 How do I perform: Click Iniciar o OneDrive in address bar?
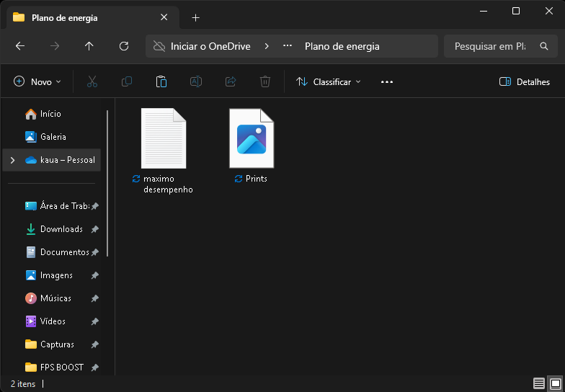[210, 46]
